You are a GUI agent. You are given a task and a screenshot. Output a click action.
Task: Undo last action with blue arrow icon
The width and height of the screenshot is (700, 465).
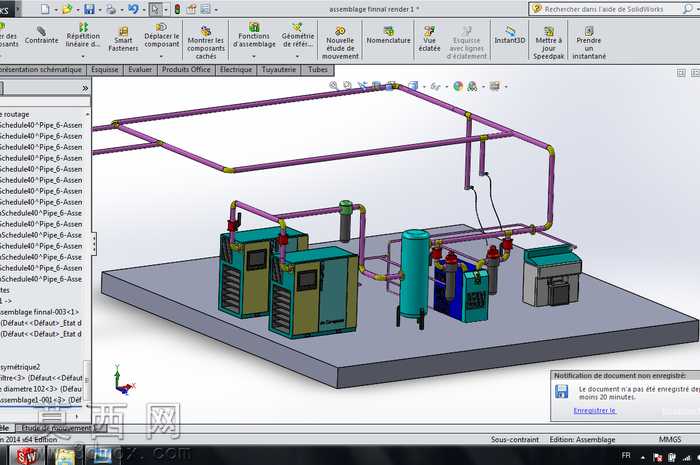[133, 8]
